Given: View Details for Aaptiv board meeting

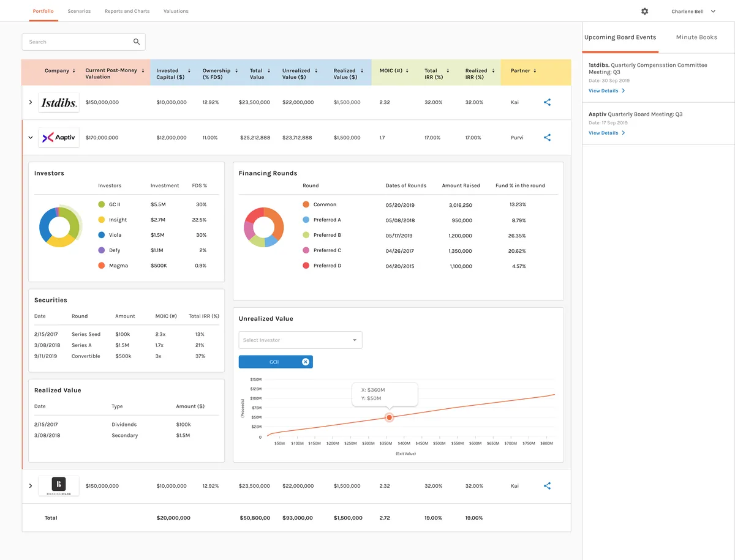Looking at the screenshot, I should click(x=606, y=133).
